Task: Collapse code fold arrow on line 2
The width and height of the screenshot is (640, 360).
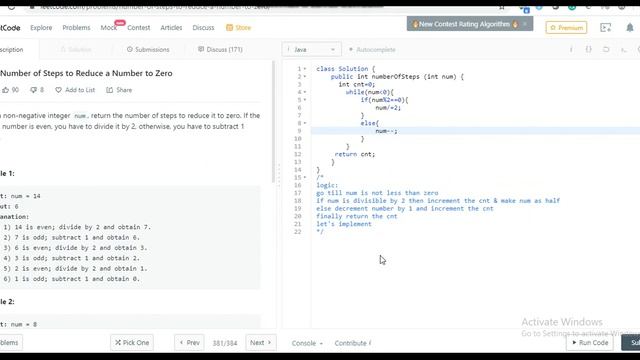Action: tap(305, 77)
